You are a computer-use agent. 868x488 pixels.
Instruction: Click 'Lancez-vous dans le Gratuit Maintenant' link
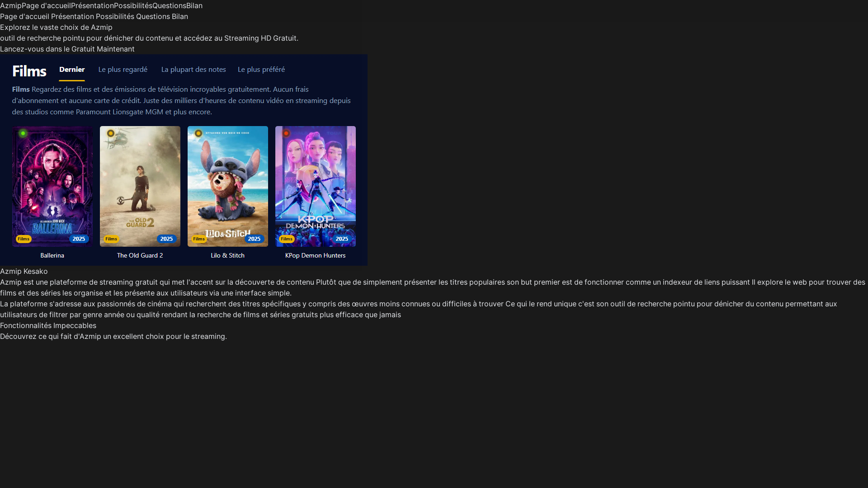click(x=67, y=49)
